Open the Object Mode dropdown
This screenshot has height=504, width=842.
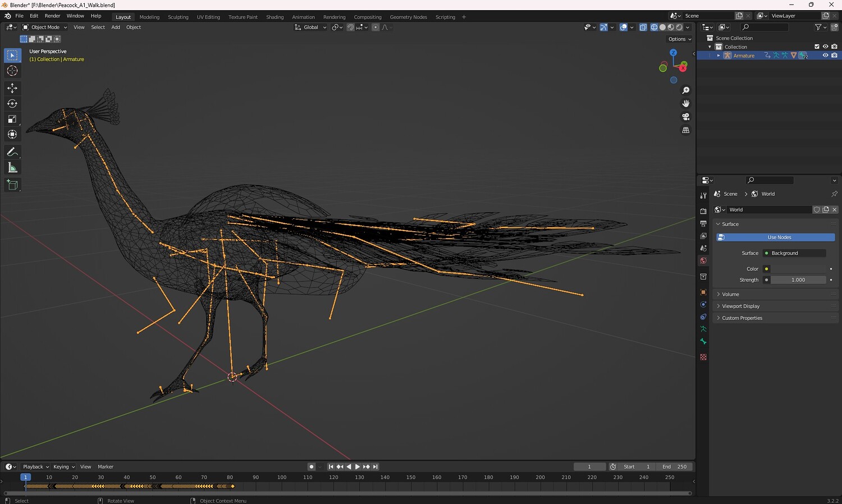(x=45, y=27)
